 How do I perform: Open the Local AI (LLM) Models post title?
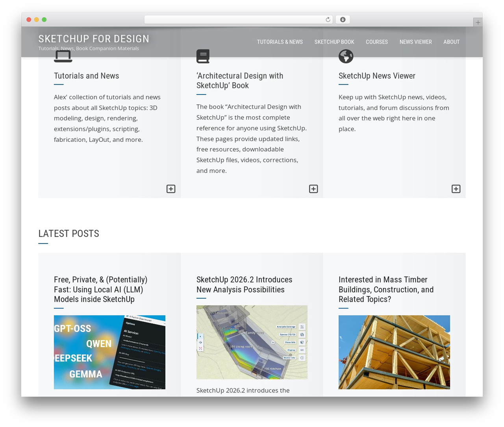(101, 290)
